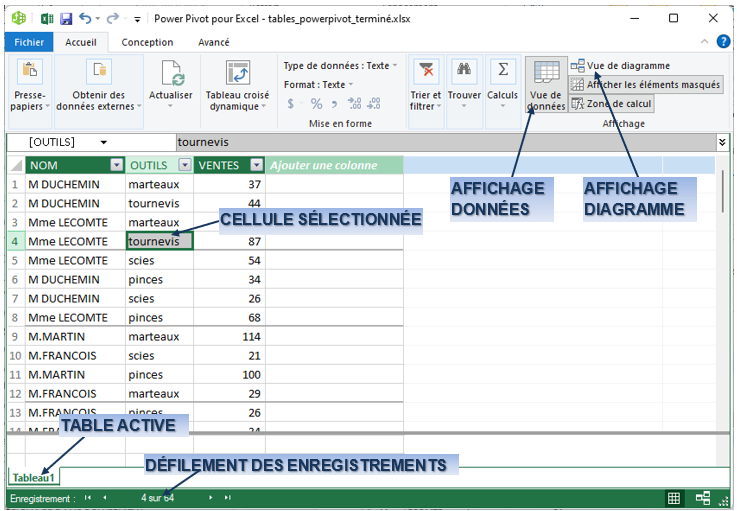Select the whole table corner triangle
737x511 pixels.
click(x=16, y=165)
